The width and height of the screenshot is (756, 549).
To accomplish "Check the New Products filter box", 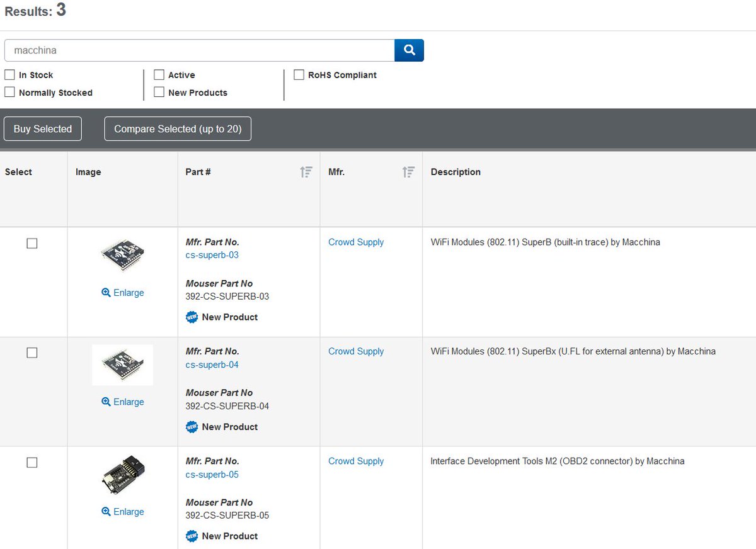I will pos(159,93).
